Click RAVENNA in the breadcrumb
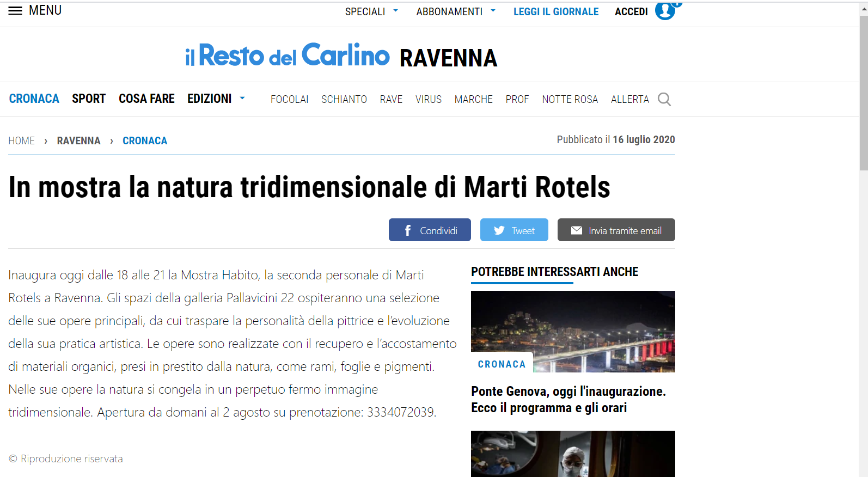The image size is (868, 477). (x=79, y=140)
